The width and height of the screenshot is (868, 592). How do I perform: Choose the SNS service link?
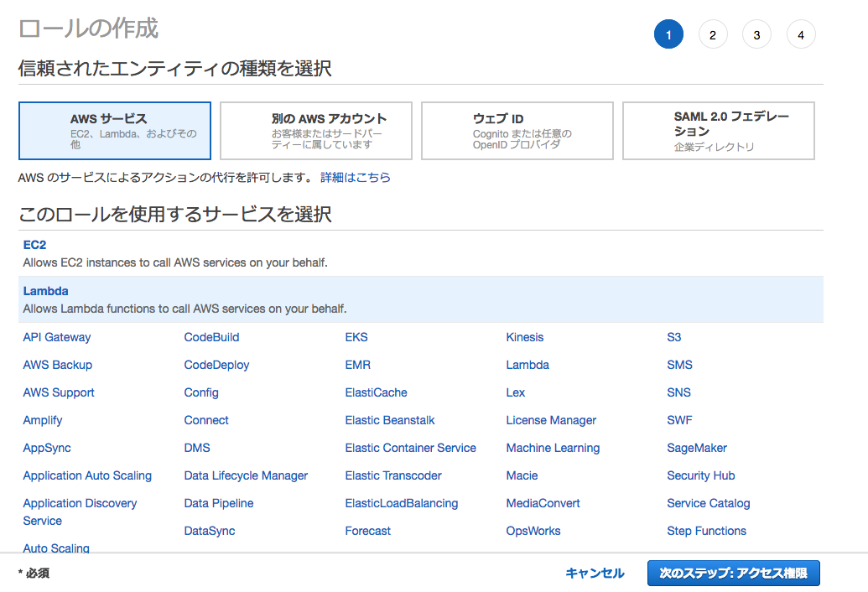click(678, 392)
